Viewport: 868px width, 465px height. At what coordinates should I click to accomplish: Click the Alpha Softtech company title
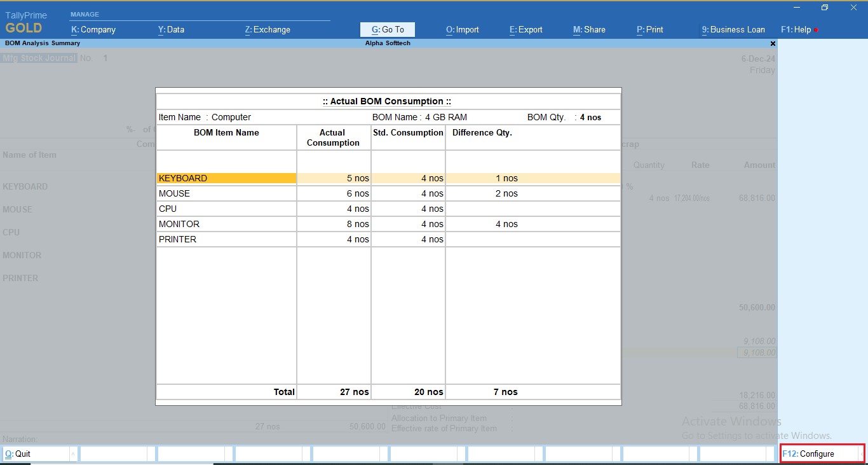[x=388, y=43]
